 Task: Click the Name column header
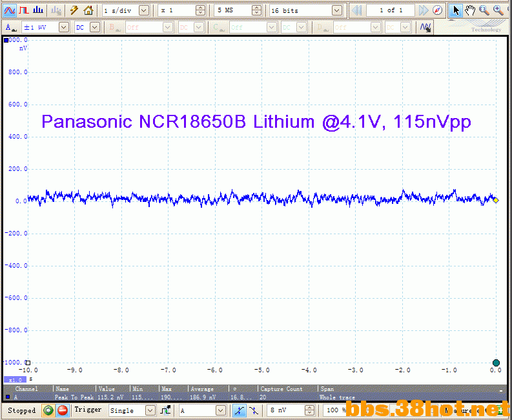point(63,388)
